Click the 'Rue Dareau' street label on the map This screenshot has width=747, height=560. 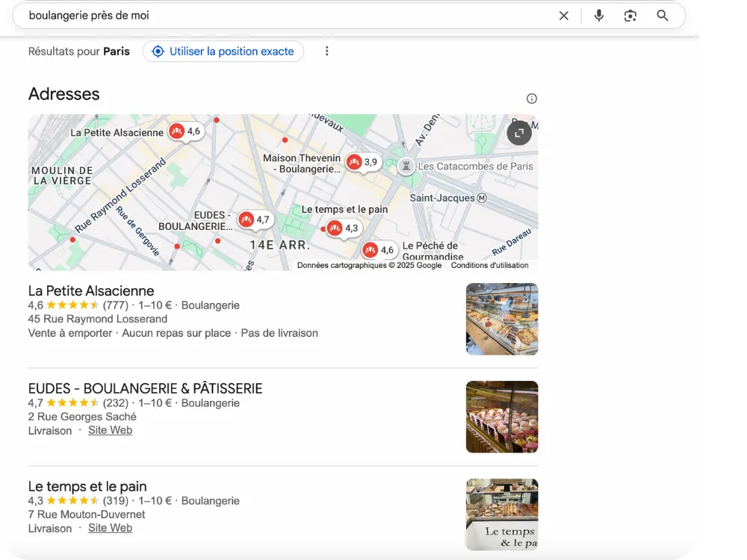(x=511, y=243)
